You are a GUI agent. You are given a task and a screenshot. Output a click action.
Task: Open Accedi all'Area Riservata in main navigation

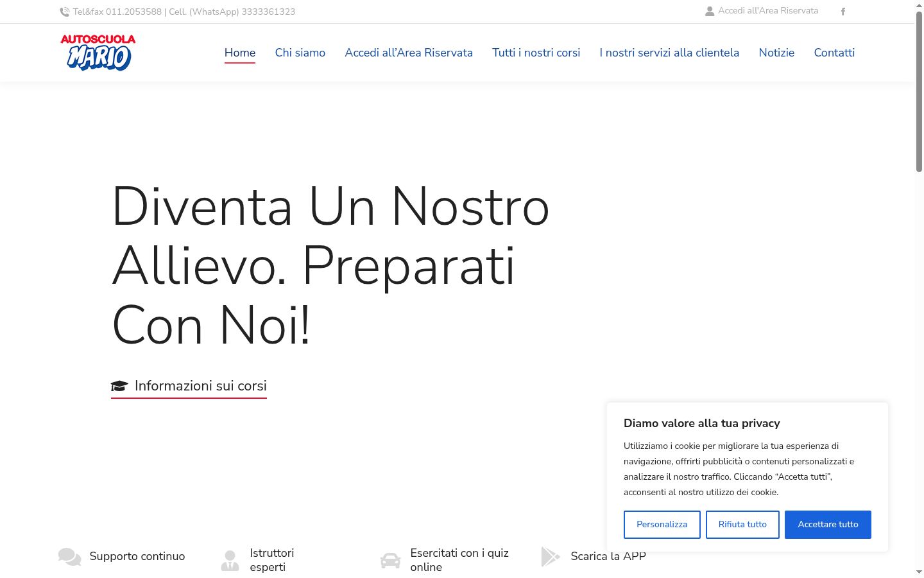(x=409, y=53)
